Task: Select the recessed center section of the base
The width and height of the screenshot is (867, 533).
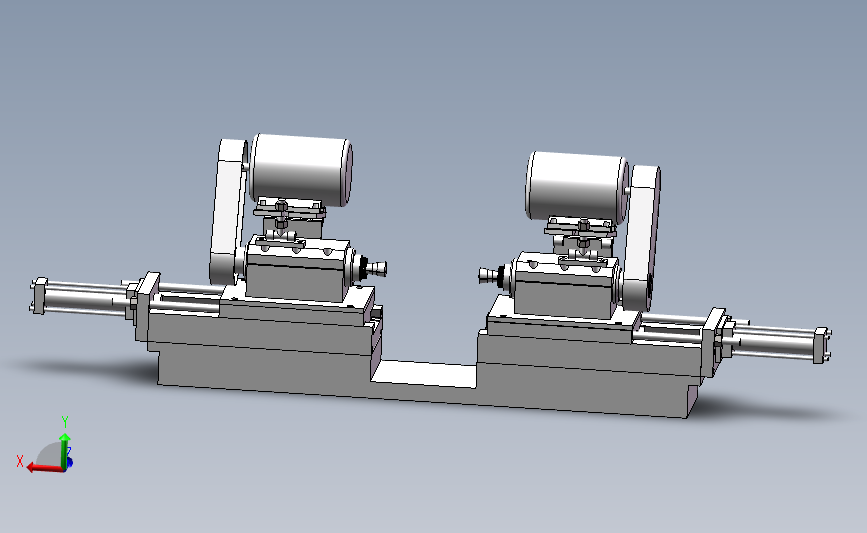Action: point(426,374)
